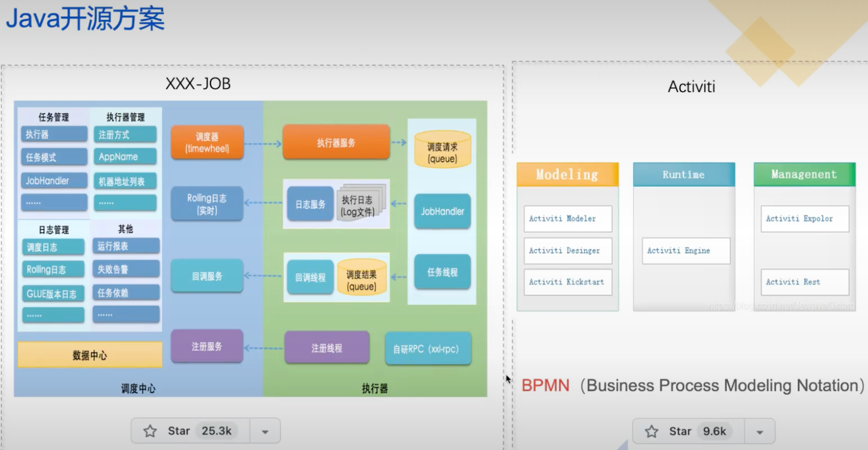Image resolution: width=868 pixels, height=450 pixels.
Task: Select the JobHandler block in executor queue column
Action: [442, 211]
